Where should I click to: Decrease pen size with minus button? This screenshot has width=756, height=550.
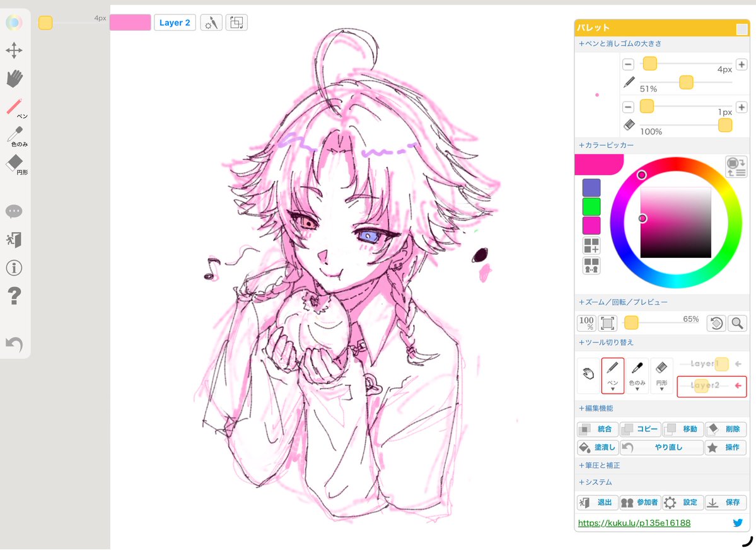pyautogui.click(x=628, y=64)
